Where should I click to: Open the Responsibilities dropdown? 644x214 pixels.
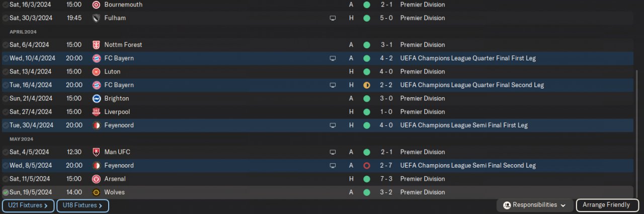(x=536, y=205)
